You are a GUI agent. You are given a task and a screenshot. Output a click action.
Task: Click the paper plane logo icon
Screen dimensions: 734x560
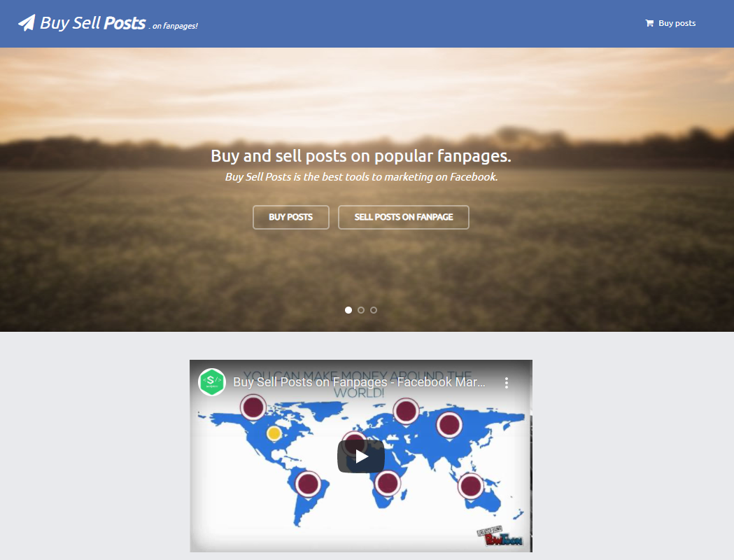pos(27,22)
